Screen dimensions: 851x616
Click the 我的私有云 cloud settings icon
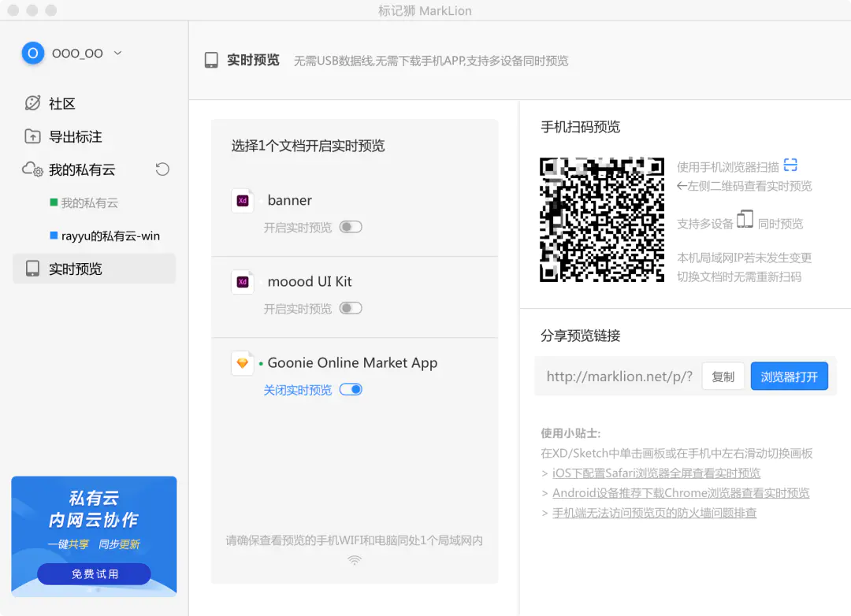pyautogui.click(x=32, y=169)
